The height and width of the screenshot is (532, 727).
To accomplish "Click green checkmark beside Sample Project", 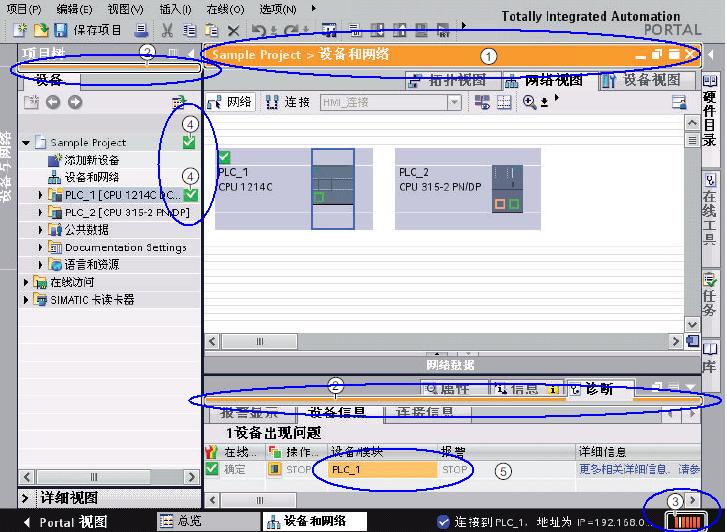I will click(189, 142).
